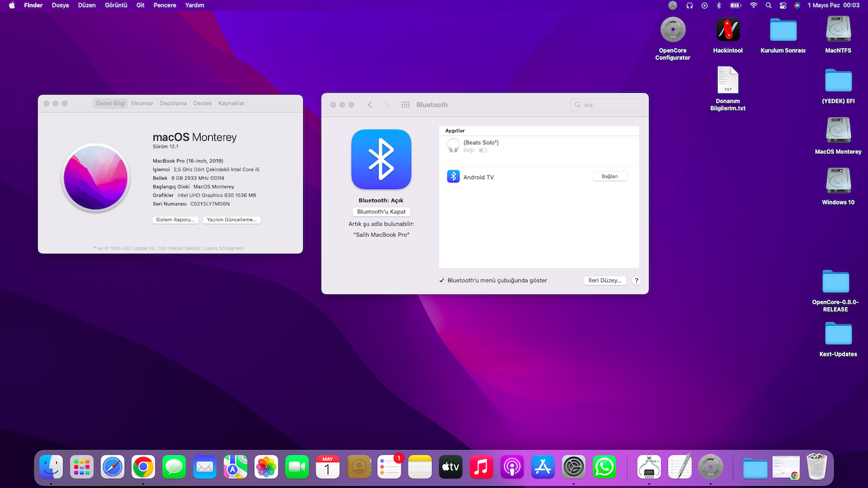868x488 pixels.
Task: Click the Sistem Raporu button
Action: tap(176, 220)
